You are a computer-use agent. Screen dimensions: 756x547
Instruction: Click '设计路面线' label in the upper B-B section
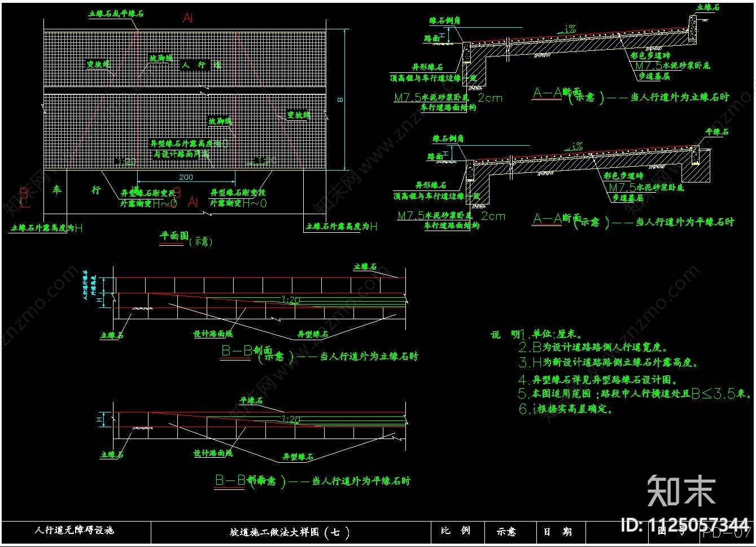[x=213, y=335]
